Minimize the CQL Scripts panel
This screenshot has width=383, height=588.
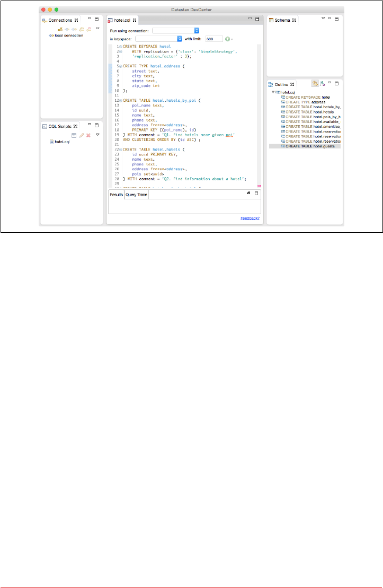pos(90,125)
